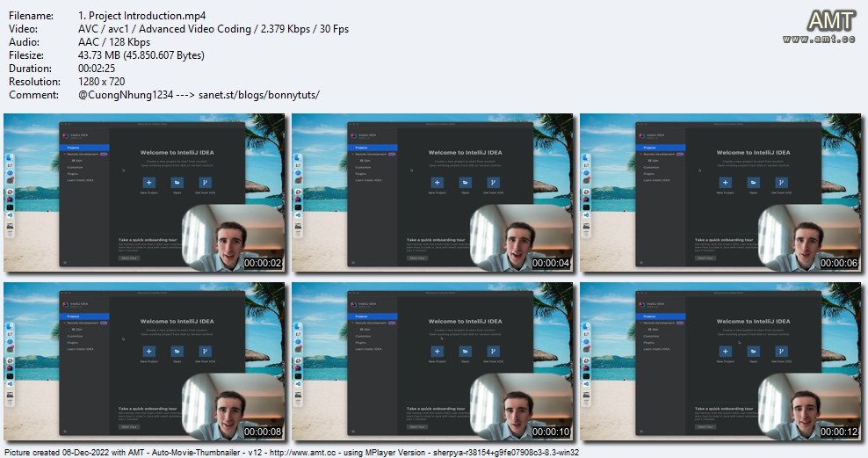868x458 pixels.
Task: Click Open folder icon in 00:00:12 thumbnail
Action: click(754, 351)
